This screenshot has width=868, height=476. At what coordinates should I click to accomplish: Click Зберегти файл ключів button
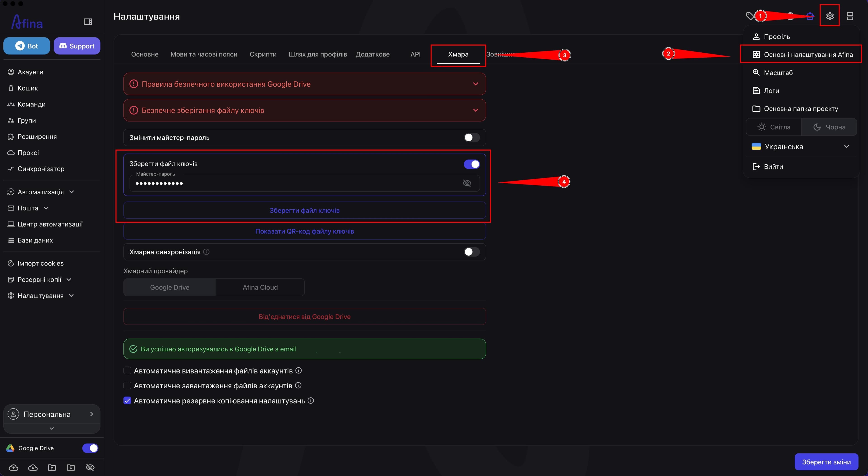pyautogui.click(x=304, y=210)
